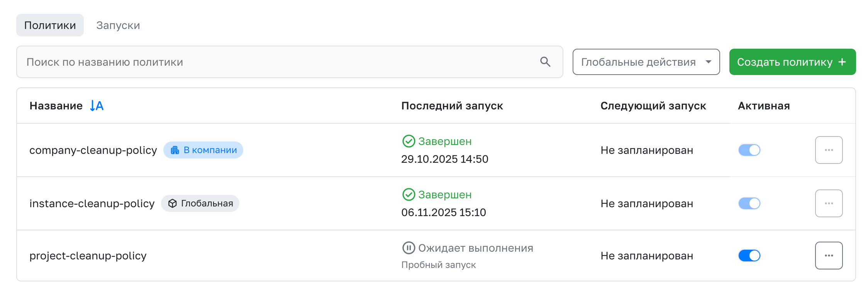Select the Политики tab
Viewport: 868px width, 300px height.
(49, 25)
